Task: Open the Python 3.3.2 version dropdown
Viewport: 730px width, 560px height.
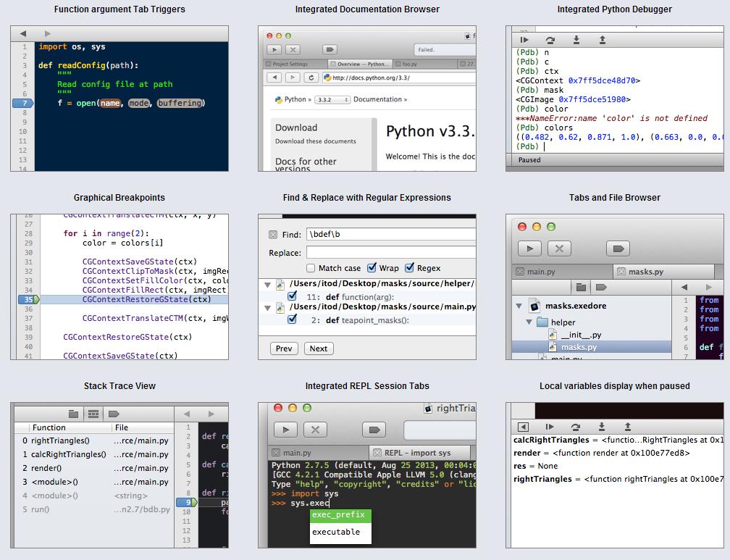Action: (332, 100)
